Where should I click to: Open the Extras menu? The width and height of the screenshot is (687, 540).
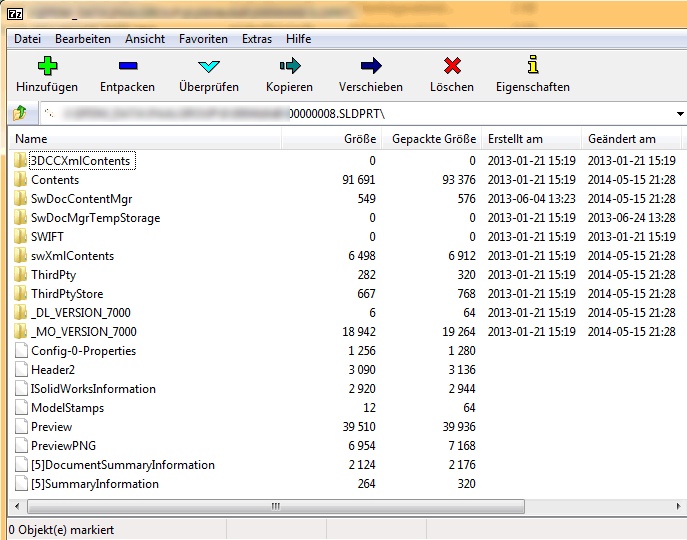[x=257, y=39]
